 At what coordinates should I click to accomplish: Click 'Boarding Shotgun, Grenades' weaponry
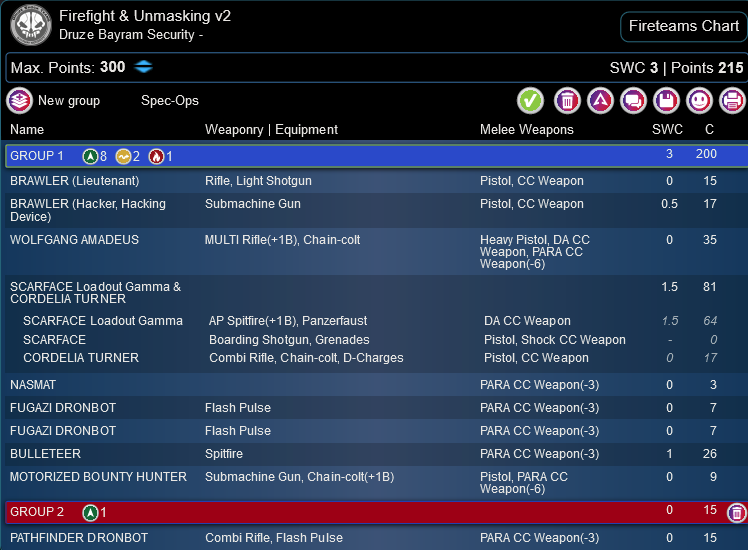(289, 340)
